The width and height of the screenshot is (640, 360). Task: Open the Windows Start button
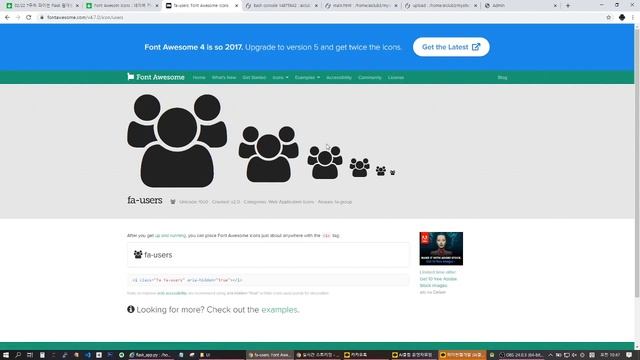pyautogui.click(x=6, y=355)
